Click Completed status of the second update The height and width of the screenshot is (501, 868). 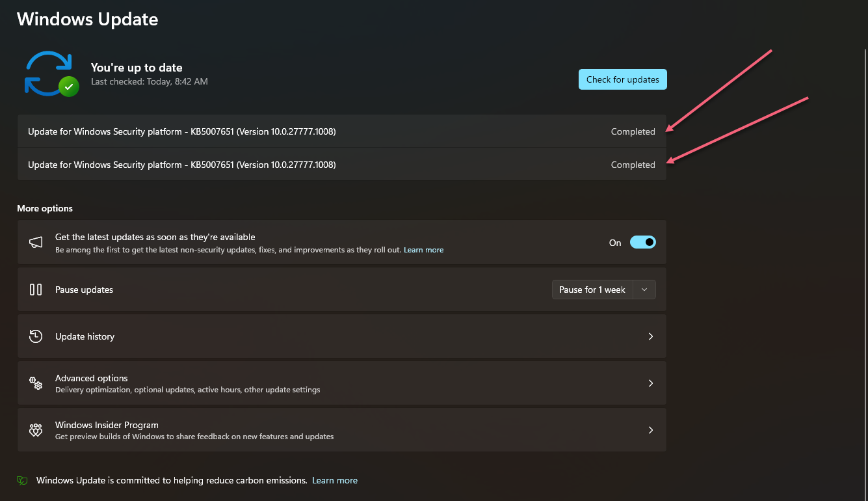pos(633,165)
